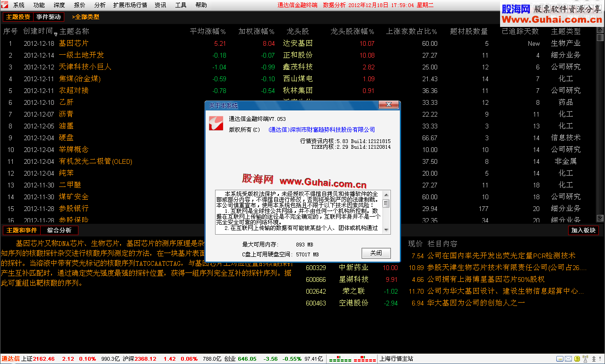The width and height of the screenshot is (605, 364).
Task: Click stock 中新药业 in lower list
Action: click(354, 268)
